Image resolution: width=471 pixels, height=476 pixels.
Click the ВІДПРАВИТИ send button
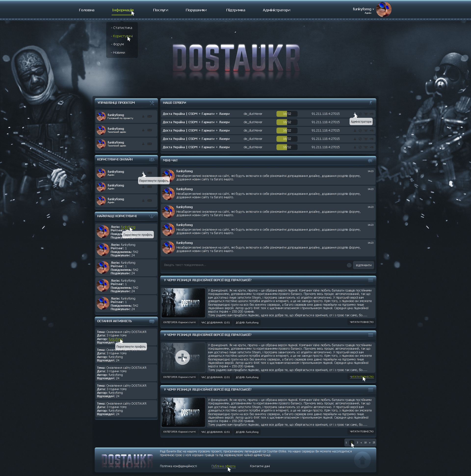click(364, 265)
